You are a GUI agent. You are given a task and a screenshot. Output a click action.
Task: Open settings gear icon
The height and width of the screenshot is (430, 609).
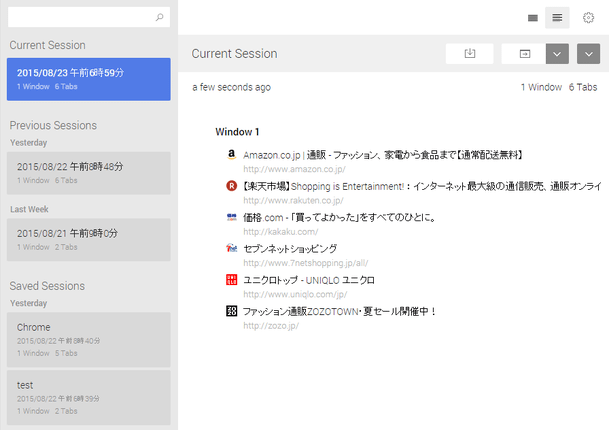click(588, 18)
